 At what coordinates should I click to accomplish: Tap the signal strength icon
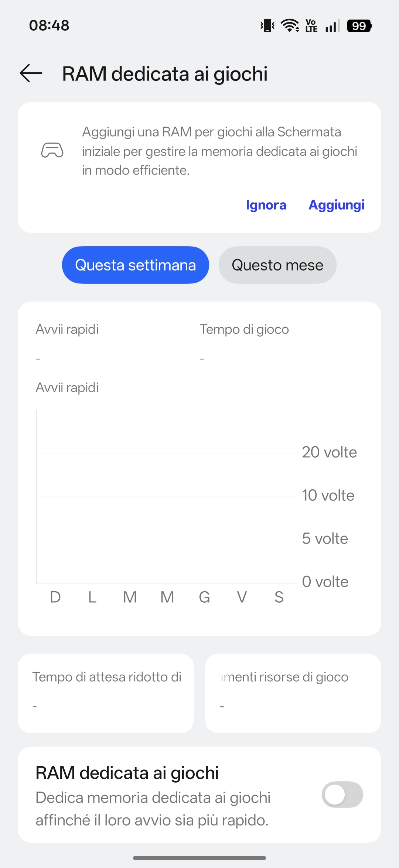click(332, 26)
